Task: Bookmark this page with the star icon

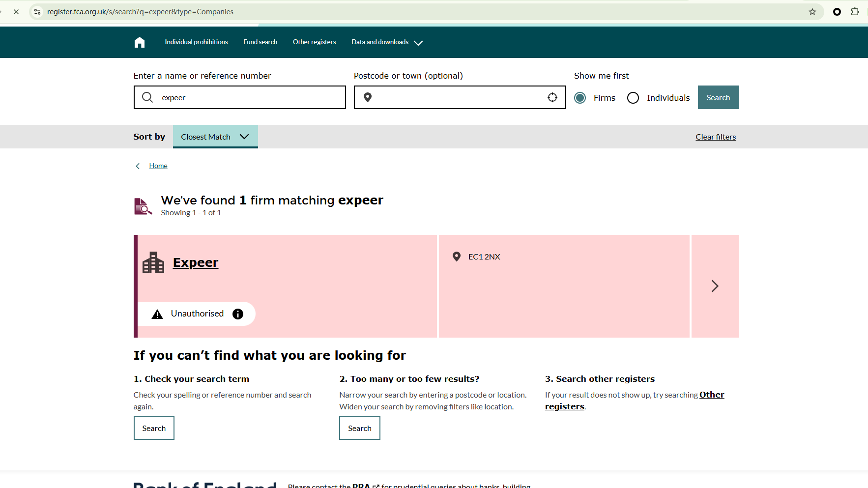Action: (812, 12)
